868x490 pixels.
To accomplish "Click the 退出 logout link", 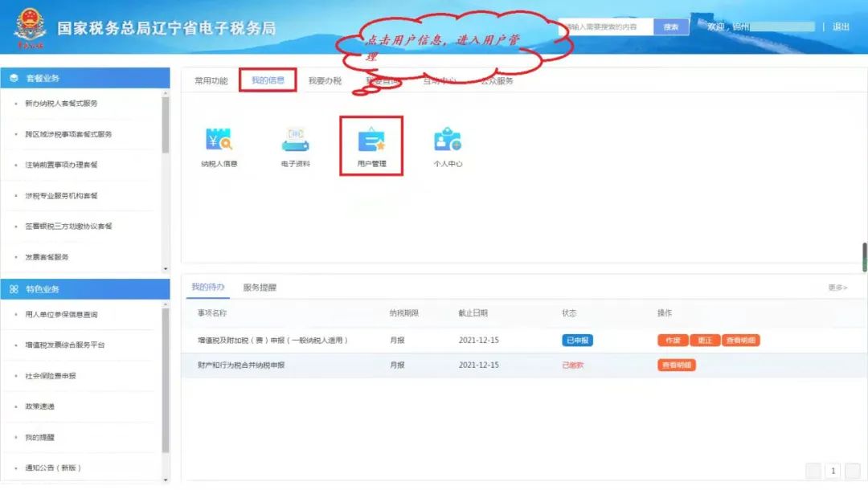I will point(841,27).
